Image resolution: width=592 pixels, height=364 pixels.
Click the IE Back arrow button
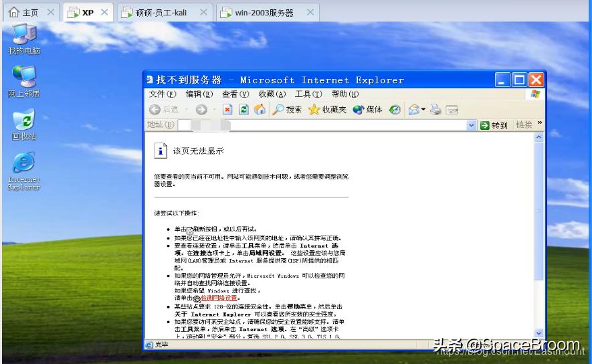(155, 110)
